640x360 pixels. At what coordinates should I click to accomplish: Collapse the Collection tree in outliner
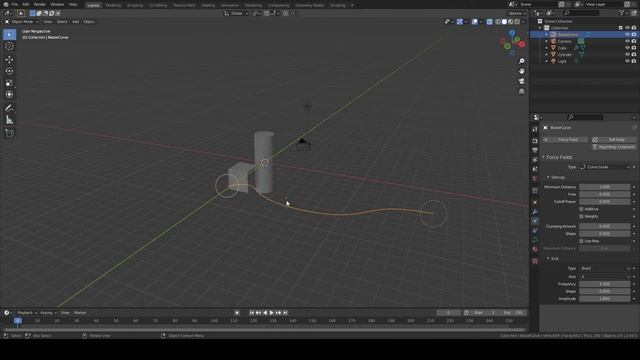tap(541, 28)
